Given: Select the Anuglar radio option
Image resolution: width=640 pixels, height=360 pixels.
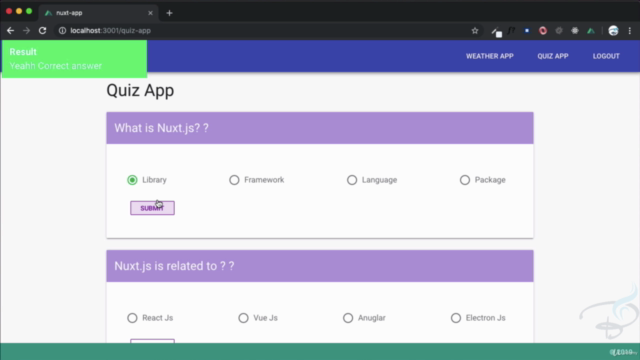Looking at the screenshot, I should tap(348, 318).
